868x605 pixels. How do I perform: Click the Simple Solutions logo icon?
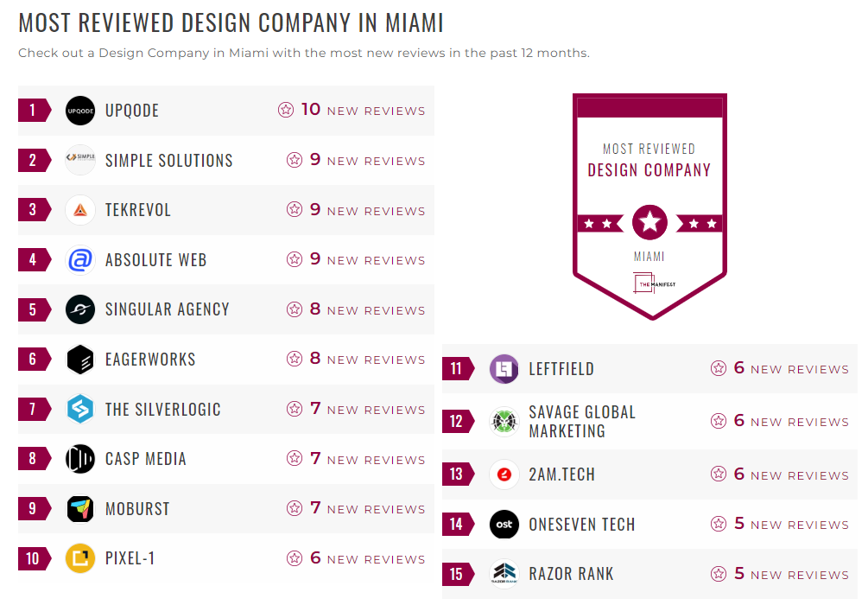pos(80,160)
